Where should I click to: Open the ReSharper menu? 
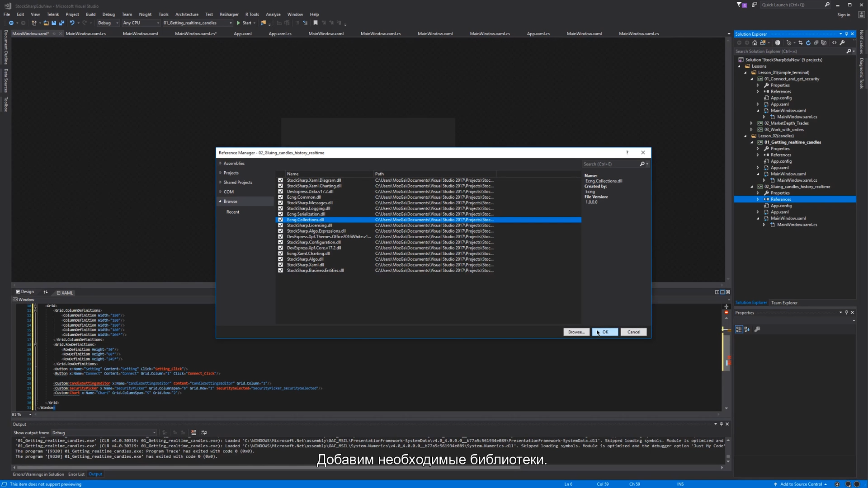click(x=229, y=14)
